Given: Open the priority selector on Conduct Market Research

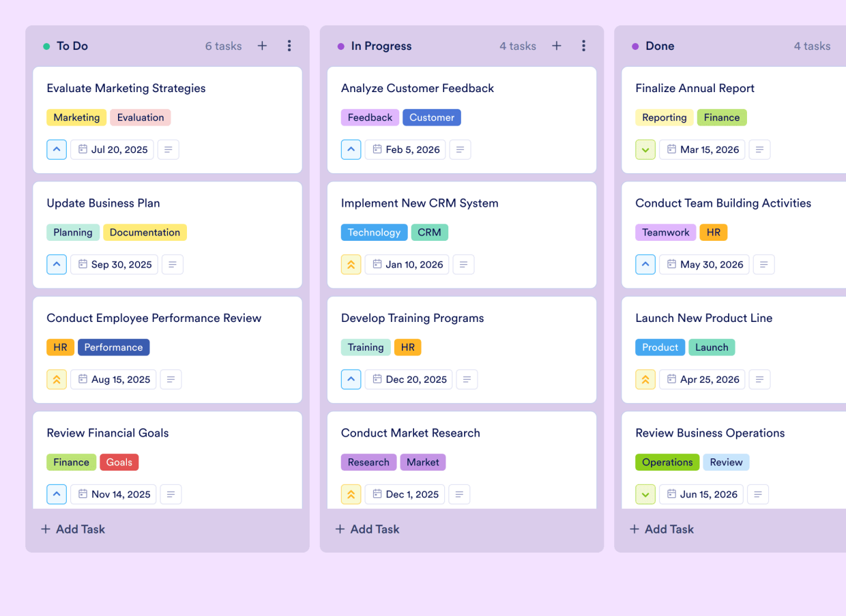Looking at the screenshot, I should point(351,494).
